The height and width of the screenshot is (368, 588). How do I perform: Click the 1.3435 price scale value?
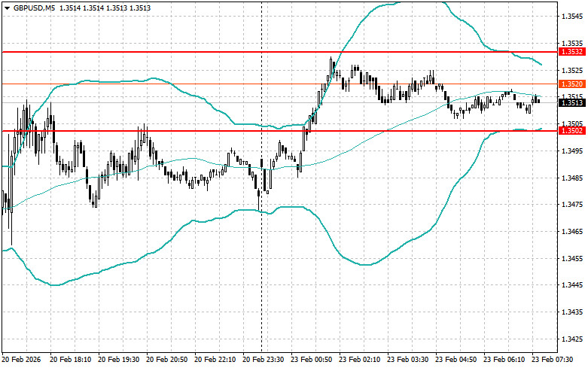click(x=572, y=312)
